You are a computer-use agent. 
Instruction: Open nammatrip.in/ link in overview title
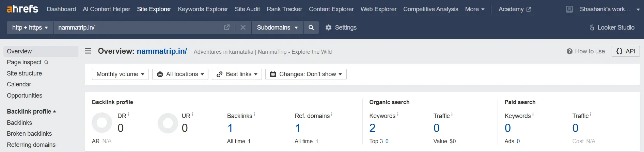(162, 51)
